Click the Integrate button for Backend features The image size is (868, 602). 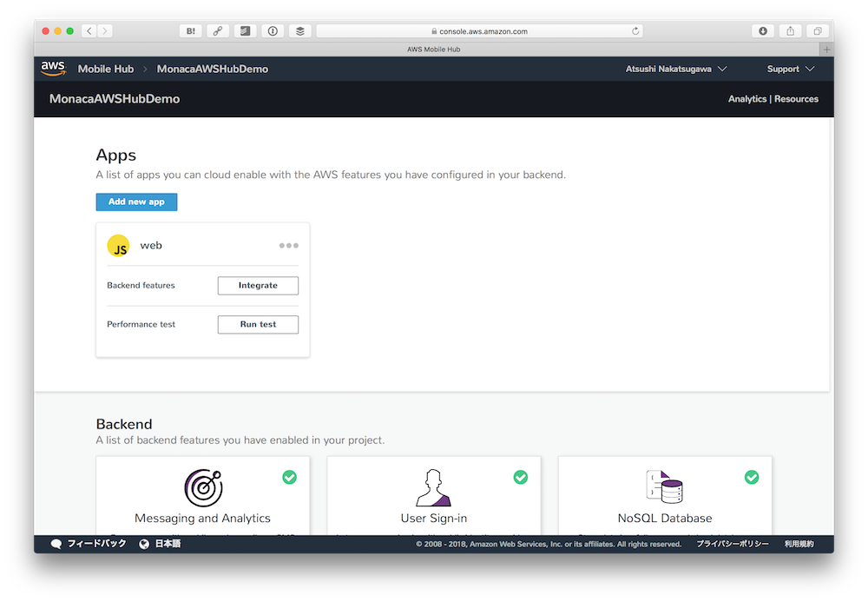pyautogui.click(x=258, y=285)
